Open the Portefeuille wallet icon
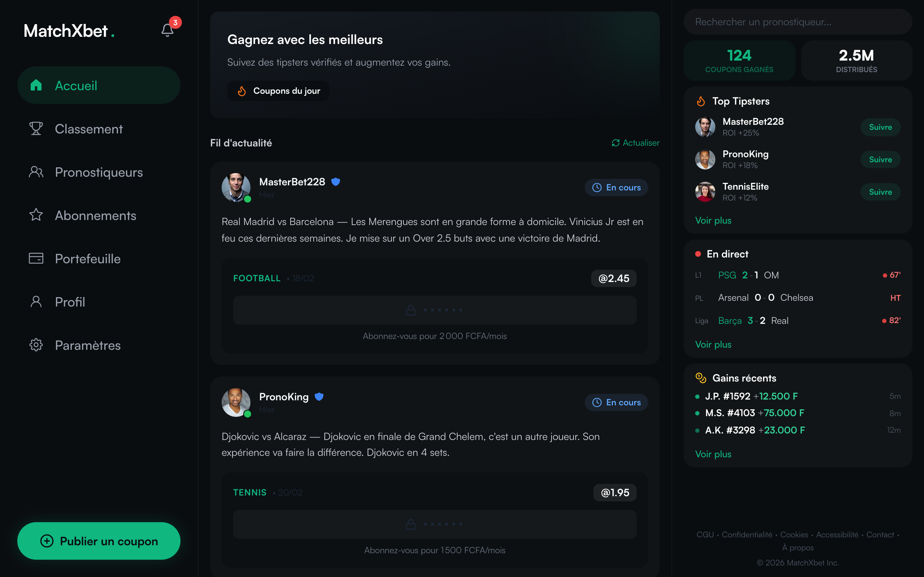Image resolution: width=924 pixels, height=577 pixels. tap(36, 258)
